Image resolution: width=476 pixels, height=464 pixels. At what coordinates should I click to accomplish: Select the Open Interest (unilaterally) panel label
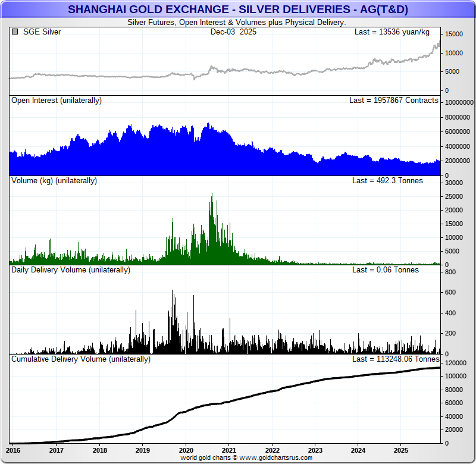point(57,101)
